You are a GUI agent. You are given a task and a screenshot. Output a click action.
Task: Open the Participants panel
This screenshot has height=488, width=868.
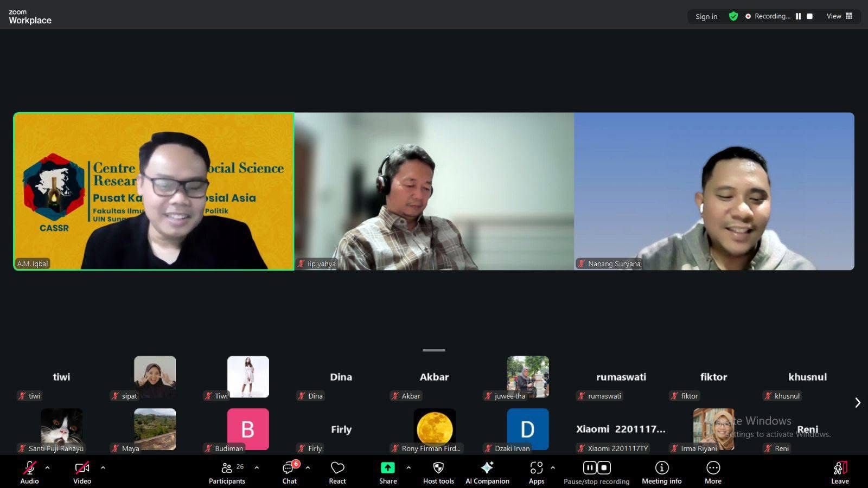(227, 472)
